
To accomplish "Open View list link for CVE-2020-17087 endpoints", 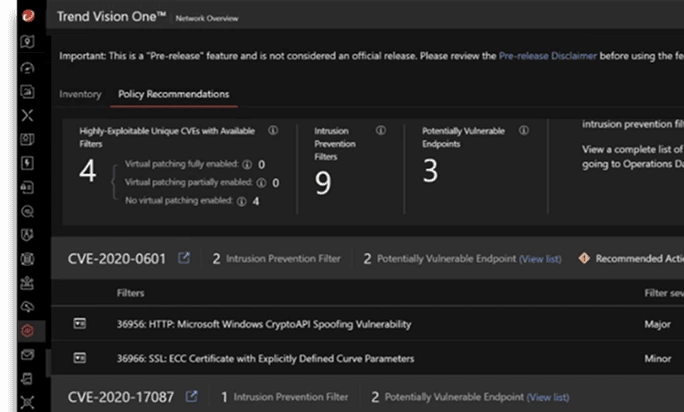I will click(548, 398).
